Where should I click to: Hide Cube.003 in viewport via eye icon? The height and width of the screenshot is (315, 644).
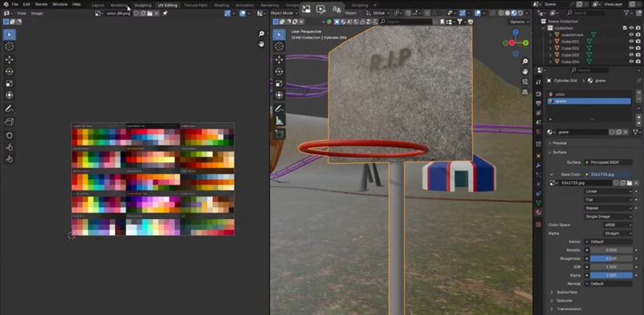(631, 54)
